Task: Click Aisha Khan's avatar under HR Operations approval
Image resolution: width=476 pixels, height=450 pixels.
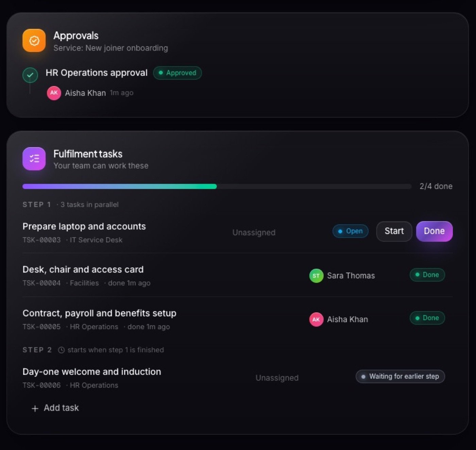Action: pos(54,93)
